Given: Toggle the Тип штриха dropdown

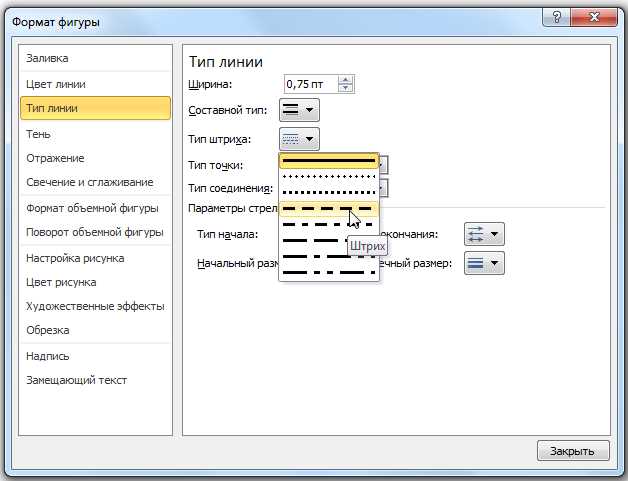Looking at the screenshot, I should pyautogui.click(x=299, y=139).
